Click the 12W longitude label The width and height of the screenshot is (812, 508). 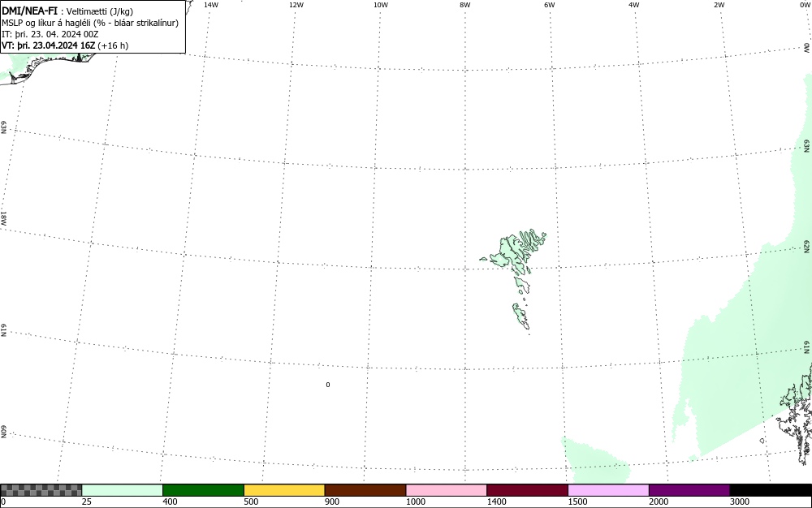[x=296, y=5]
